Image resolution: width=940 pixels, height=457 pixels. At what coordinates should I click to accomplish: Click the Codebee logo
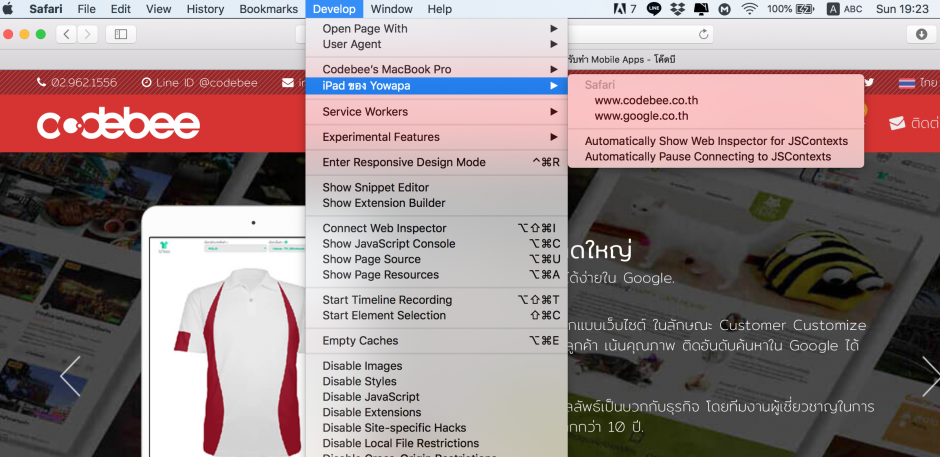(118, 124)
